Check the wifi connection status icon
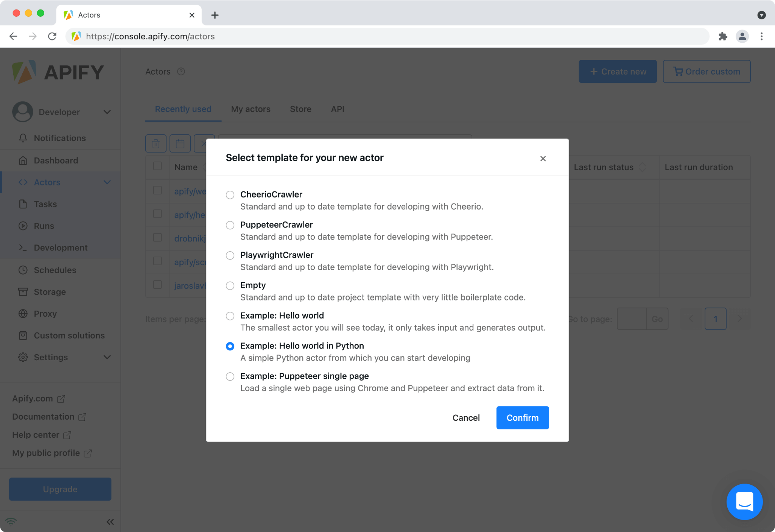The width and height of the screenshot is (775, 532). pyautogui.click(x=11, y=522)
